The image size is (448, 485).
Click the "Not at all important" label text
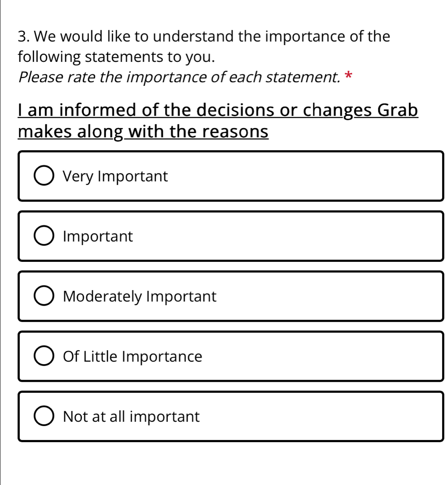(131, 417)
